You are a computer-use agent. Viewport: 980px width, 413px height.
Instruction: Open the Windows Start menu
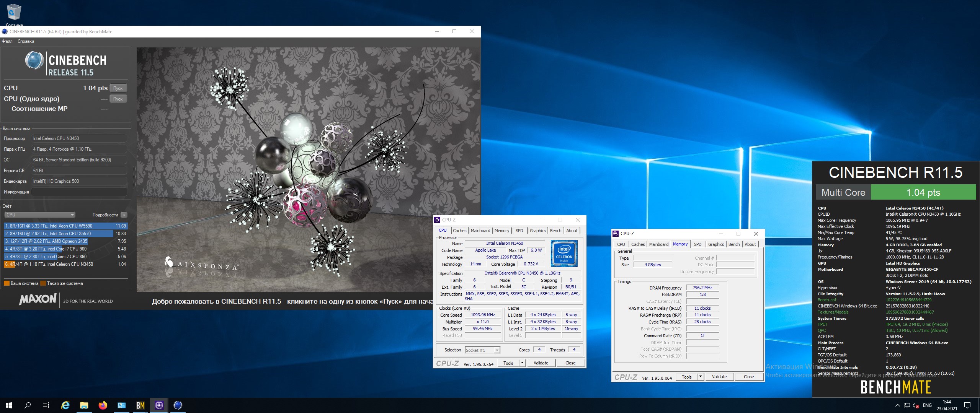9,405
